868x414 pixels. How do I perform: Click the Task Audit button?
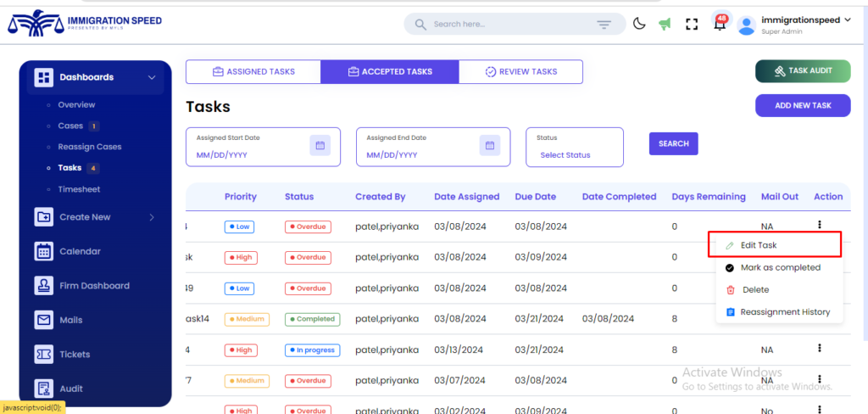point(803,71)
